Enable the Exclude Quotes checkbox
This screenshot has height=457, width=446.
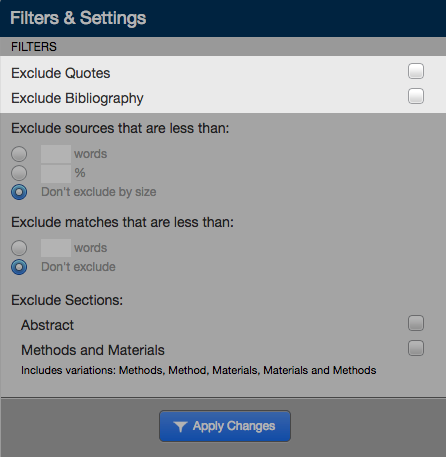click(x=416, y=71)
